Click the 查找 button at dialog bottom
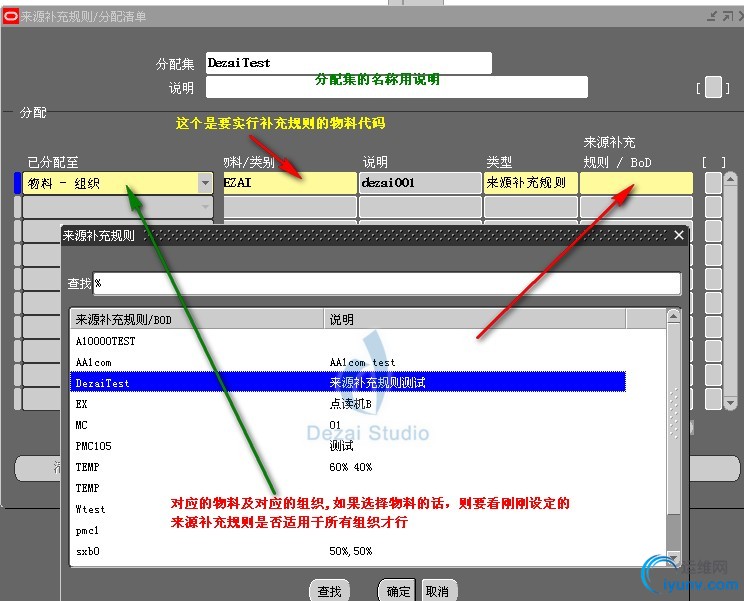This screenshot has width=744, height=601. point(330,591)
